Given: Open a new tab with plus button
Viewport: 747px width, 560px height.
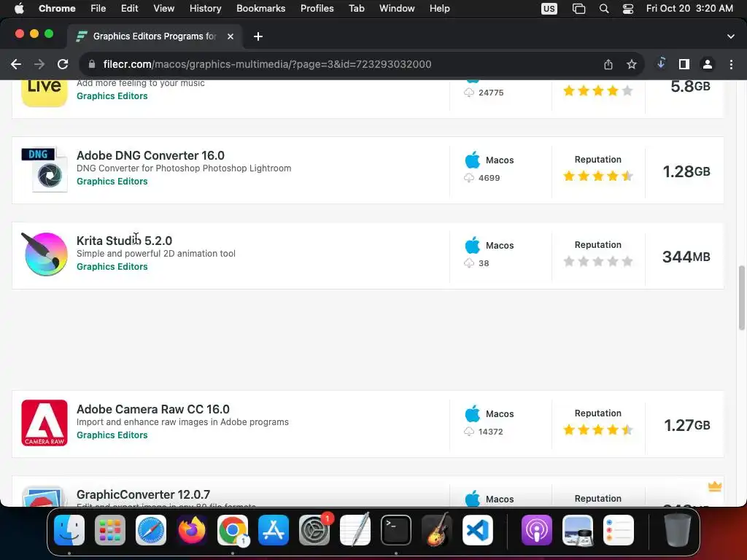Looking at the screenshot, I should coord(258,36).
